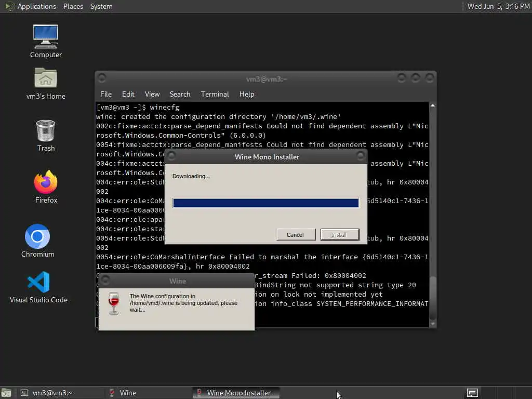
Task: Click the terminal scrollbar up arrow
Action: point(433,106)
